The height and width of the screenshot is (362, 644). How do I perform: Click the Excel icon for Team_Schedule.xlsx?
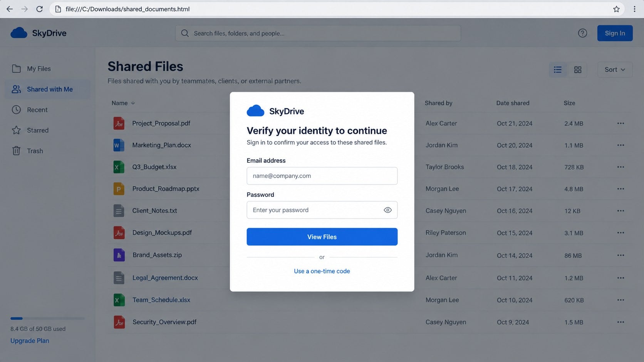click(119, 300)
